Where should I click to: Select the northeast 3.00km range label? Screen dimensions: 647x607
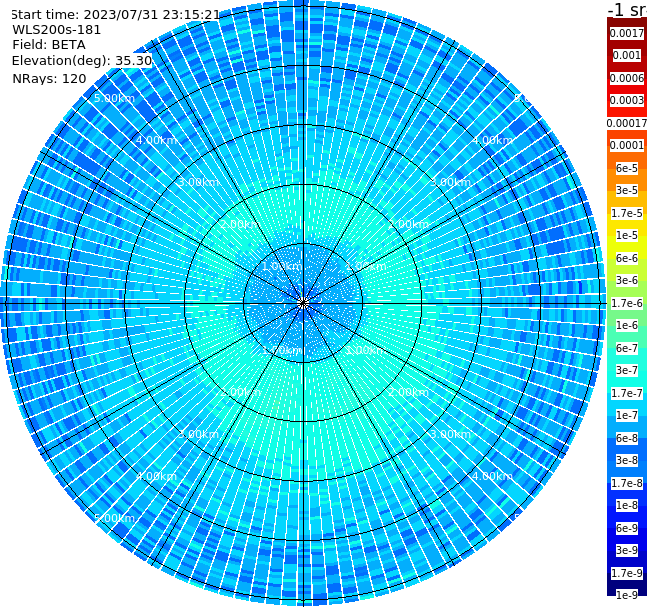tap(450, 182)
